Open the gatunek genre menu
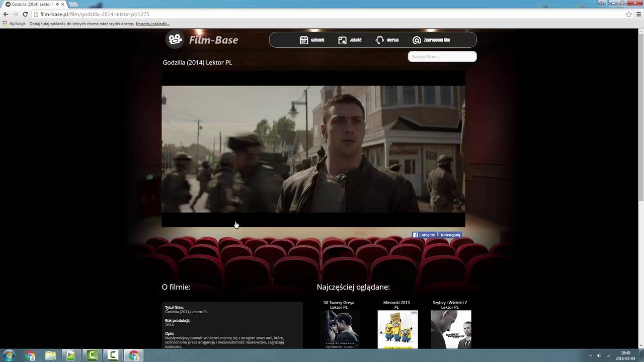The height and width of the screenshot is (362, 644). [312, 40]
